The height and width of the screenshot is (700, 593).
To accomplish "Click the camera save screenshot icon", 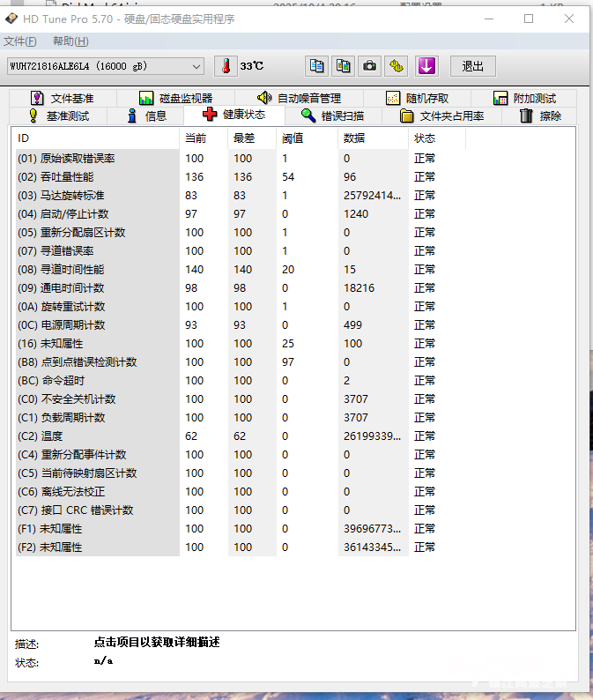I will pyautogui.click(x=370, y=66).
